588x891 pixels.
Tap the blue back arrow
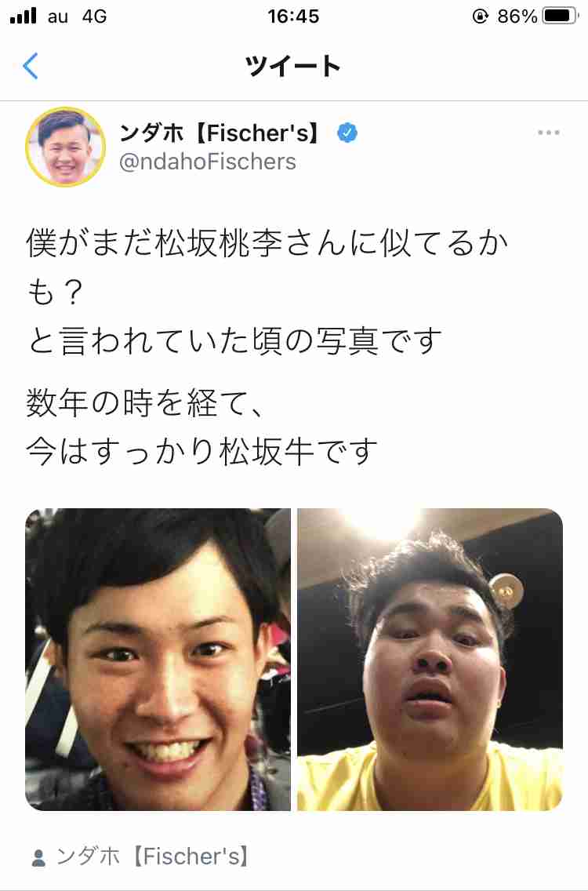(x=30, y=66)
